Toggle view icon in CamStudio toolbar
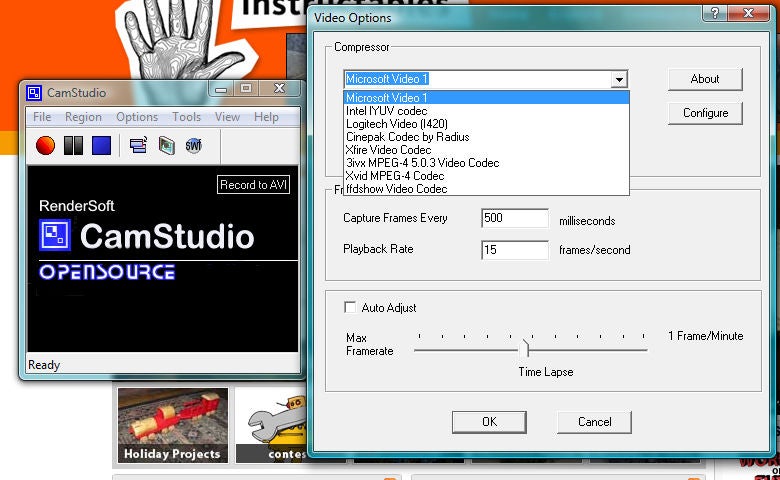This screenshot has height=480, width=780. pos(138,146)
